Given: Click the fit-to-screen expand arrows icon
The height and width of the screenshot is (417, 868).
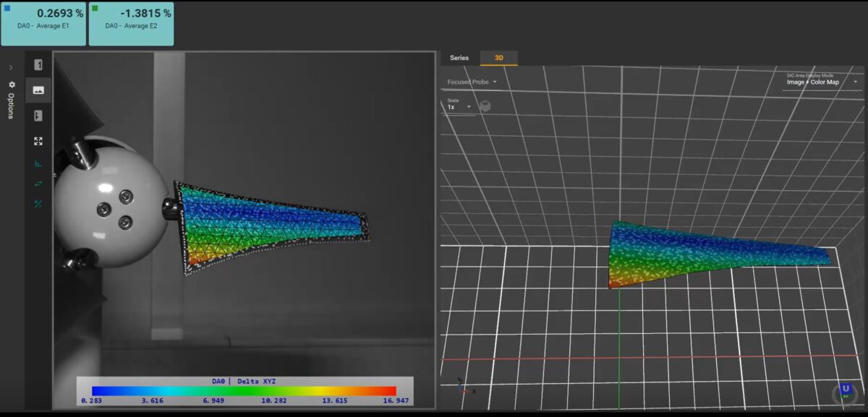Looking at the screenshot, I should click(38, 141).
